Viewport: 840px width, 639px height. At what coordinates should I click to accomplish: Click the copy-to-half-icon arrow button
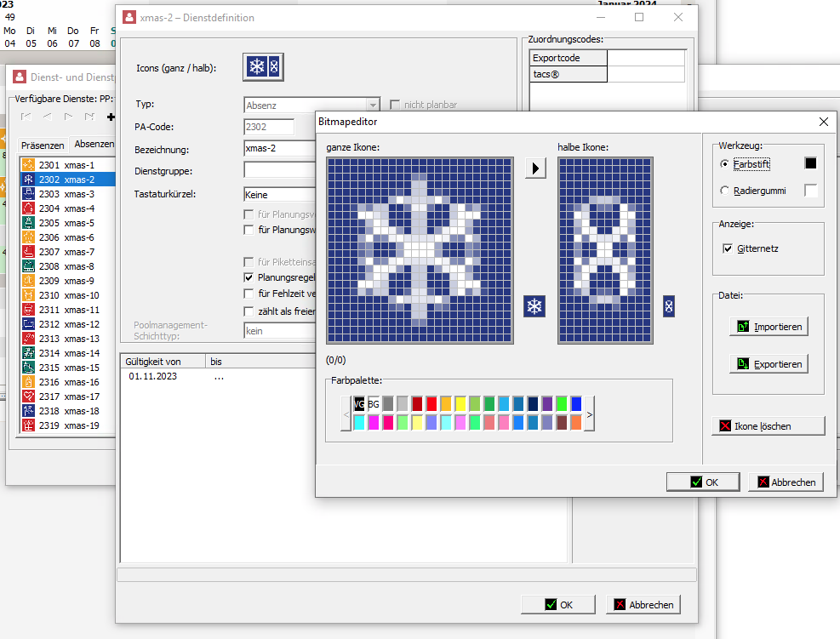tap(534, 168)
